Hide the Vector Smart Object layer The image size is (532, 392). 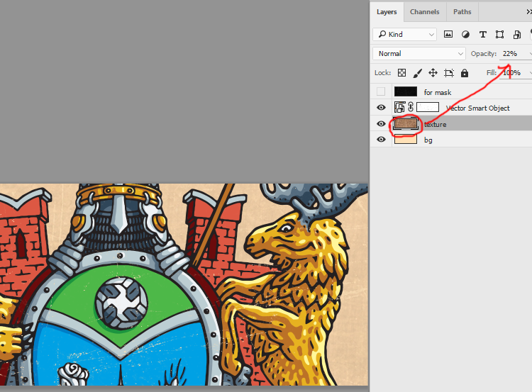(381, 108)
